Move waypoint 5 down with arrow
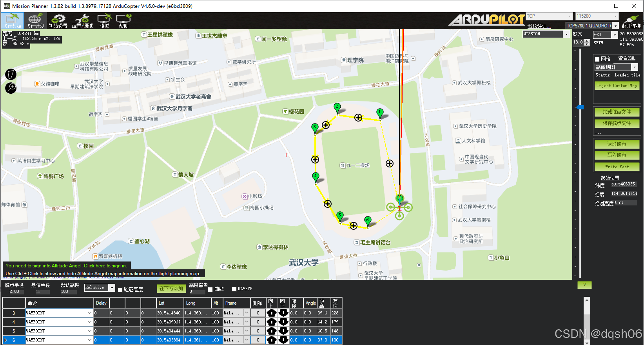 point(284,331)
